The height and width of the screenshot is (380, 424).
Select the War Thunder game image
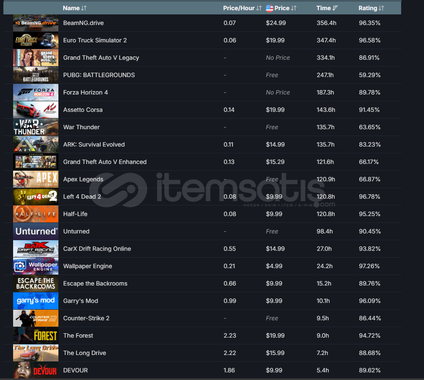point(36,127)
